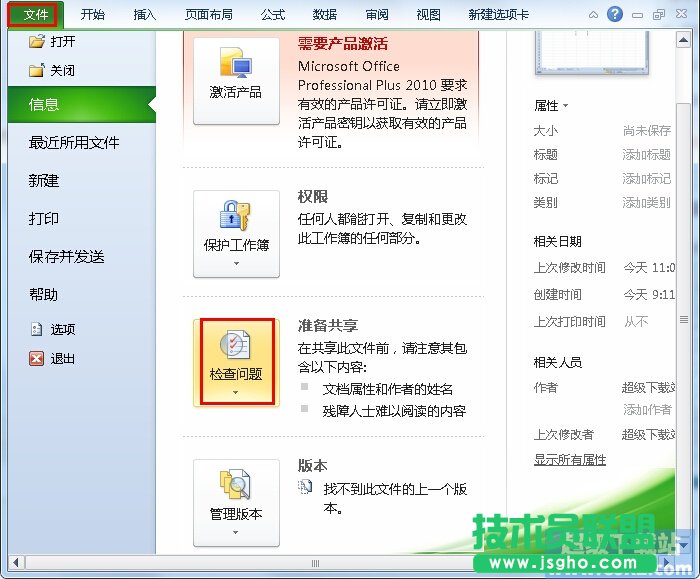Click the name beside 上次修改者
The width and height of the screenshot is (700, 579).
[x=648, y=434]
